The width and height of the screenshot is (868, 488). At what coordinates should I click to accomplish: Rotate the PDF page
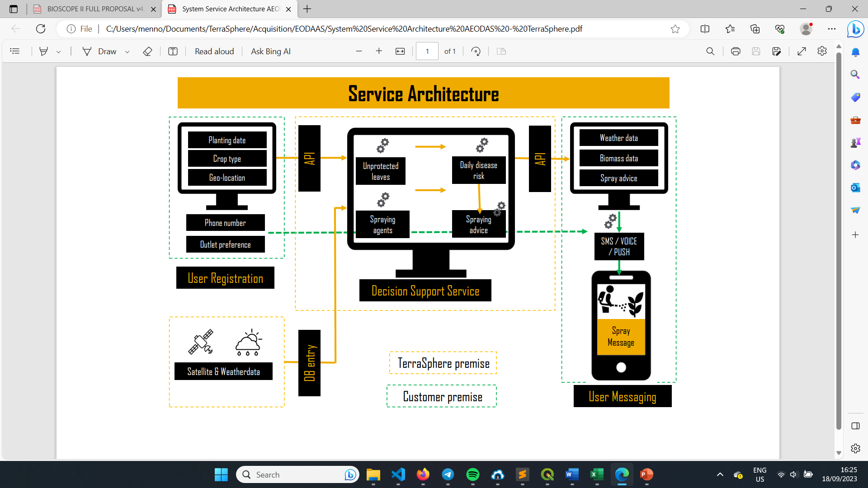[476, 51]
